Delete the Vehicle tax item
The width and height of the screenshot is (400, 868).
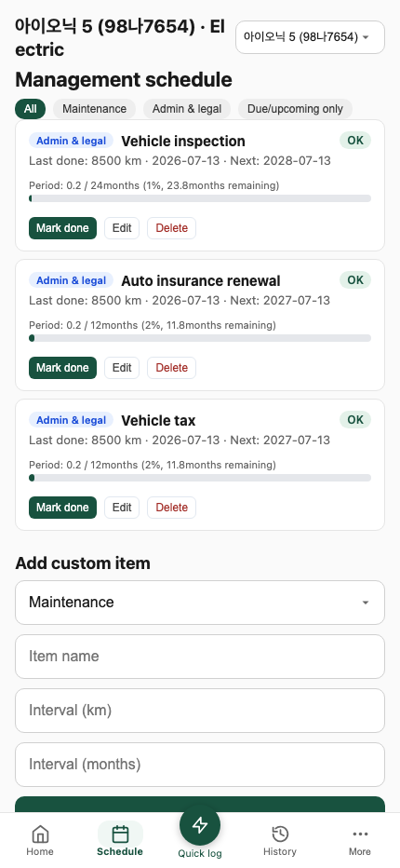click(171, 508)
